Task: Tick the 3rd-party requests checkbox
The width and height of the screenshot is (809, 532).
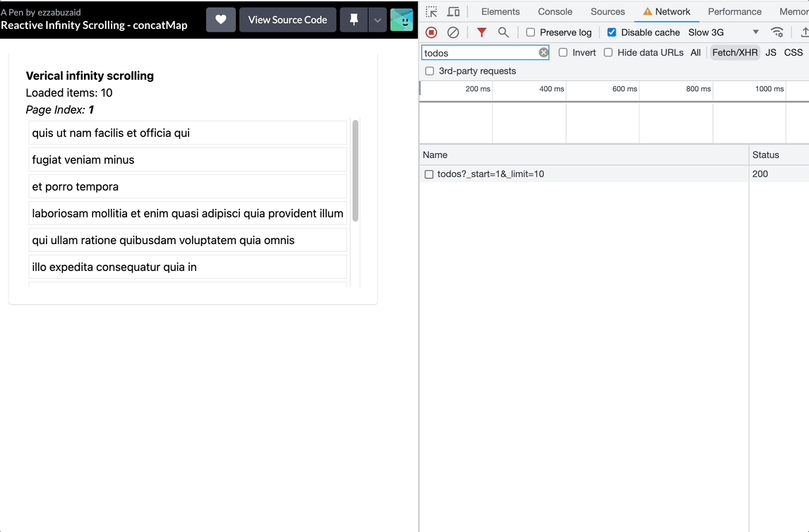Action: pos(429,71)
